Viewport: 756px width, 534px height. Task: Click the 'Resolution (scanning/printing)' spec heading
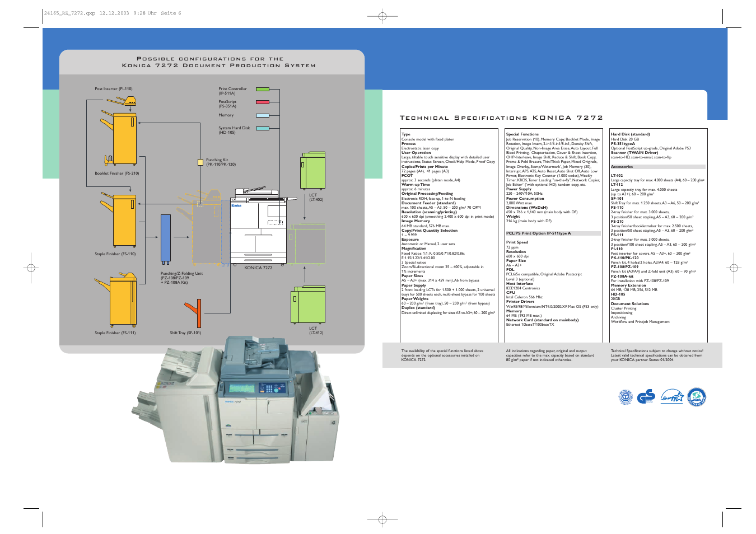point(429,212)
